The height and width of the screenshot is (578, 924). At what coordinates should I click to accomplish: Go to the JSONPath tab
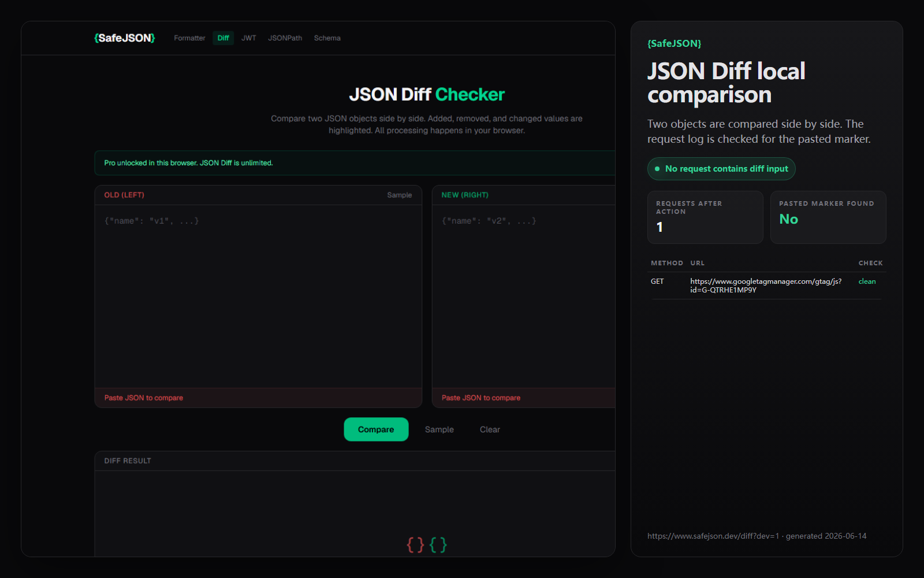tap(285, 38)
